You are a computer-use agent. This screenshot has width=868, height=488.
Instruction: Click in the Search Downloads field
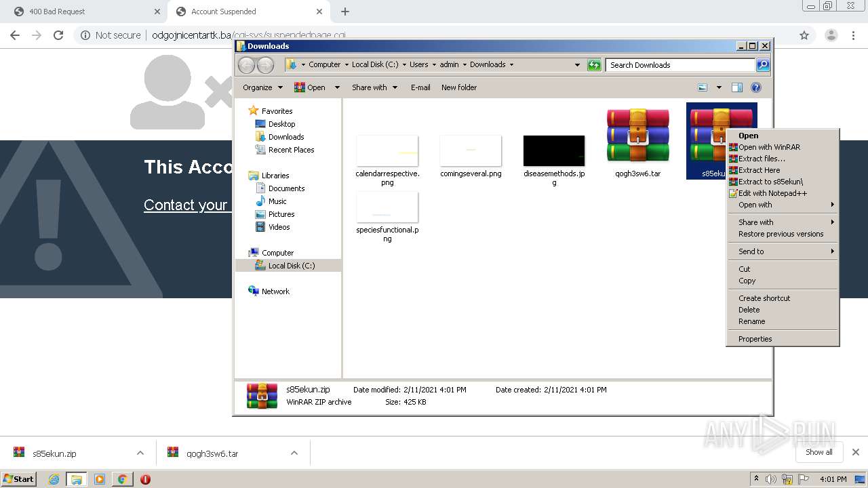[x=681, y=65]
